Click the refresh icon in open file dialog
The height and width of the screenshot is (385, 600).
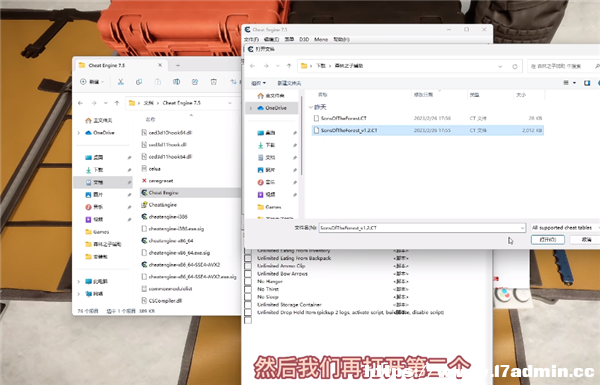515,66
